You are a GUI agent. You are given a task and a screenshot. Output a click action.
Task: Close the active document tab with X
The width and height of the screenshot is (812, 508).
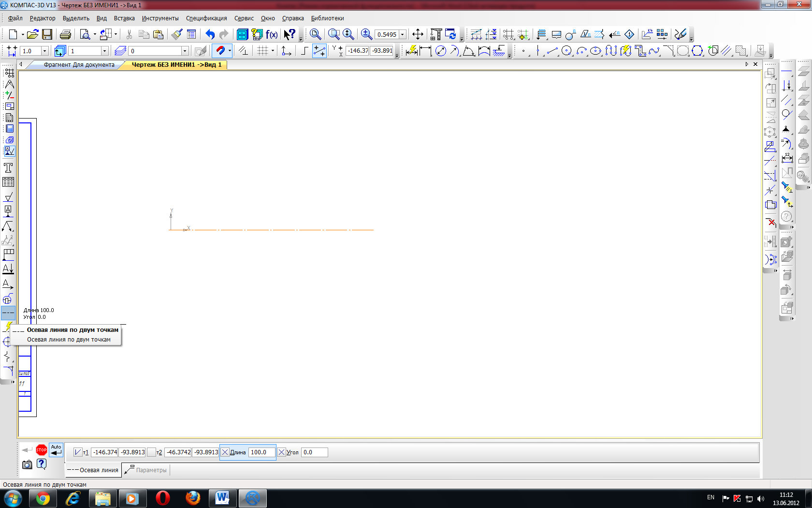pos(755,64)
